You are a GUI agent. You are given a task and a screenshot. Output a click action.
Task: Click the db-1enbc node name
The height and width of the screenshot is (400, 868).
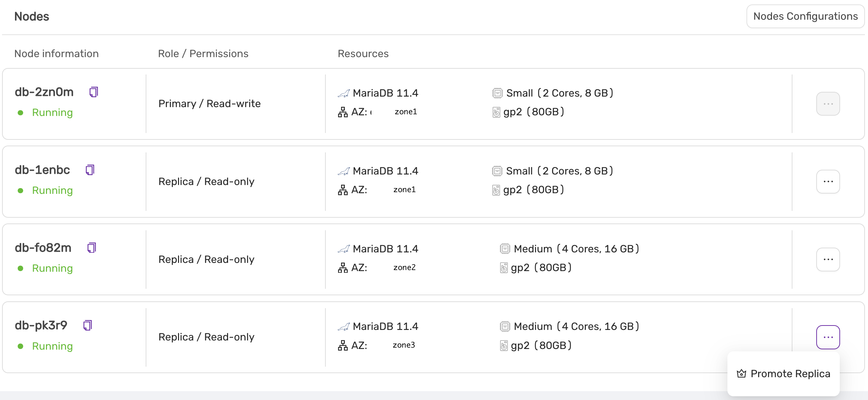coord(43,170)
